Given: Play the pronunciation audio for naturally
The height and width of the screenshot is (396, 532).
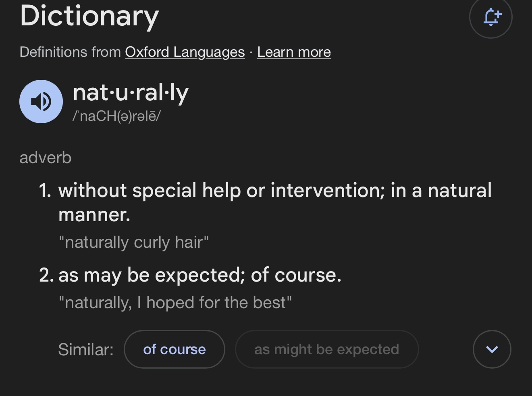Looking at the screenshot, I should pos(41,101).
